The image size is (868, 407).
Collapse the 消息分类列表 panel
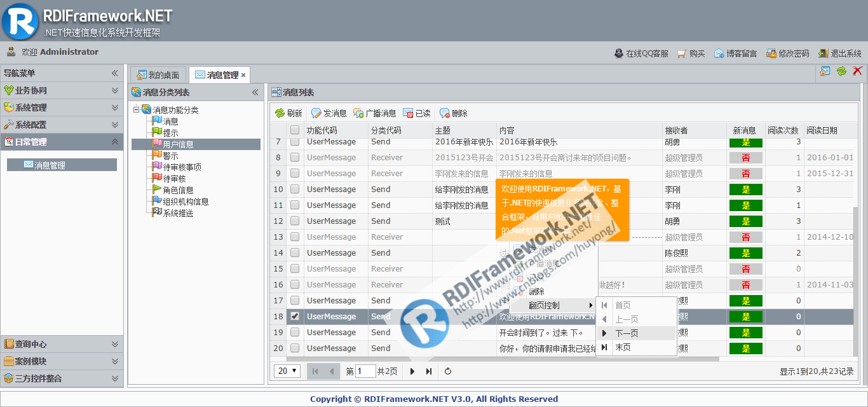coord(255,92)
